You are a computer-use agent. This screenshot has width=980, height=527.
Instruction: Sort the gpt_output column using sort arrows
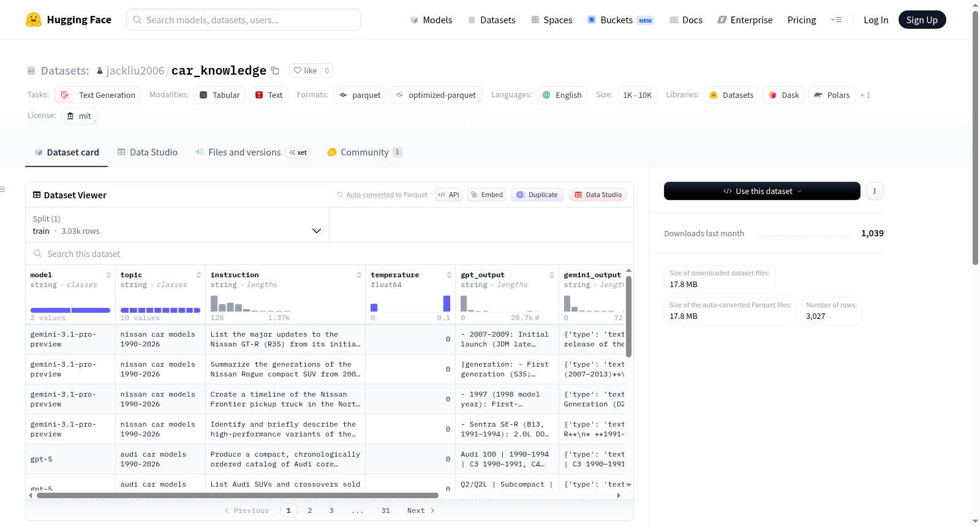point(552,275)
